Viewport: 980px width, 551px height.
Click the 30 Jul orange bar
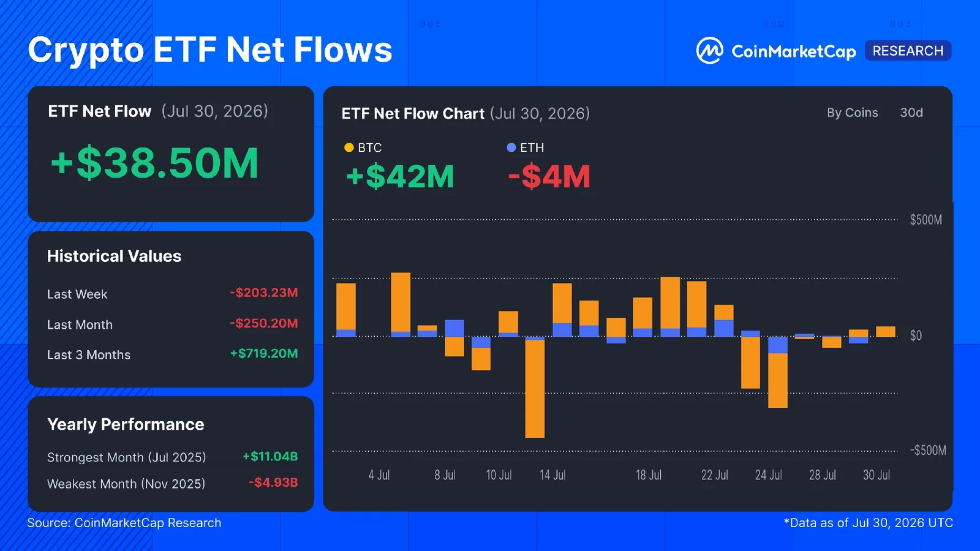click(886, 331)
